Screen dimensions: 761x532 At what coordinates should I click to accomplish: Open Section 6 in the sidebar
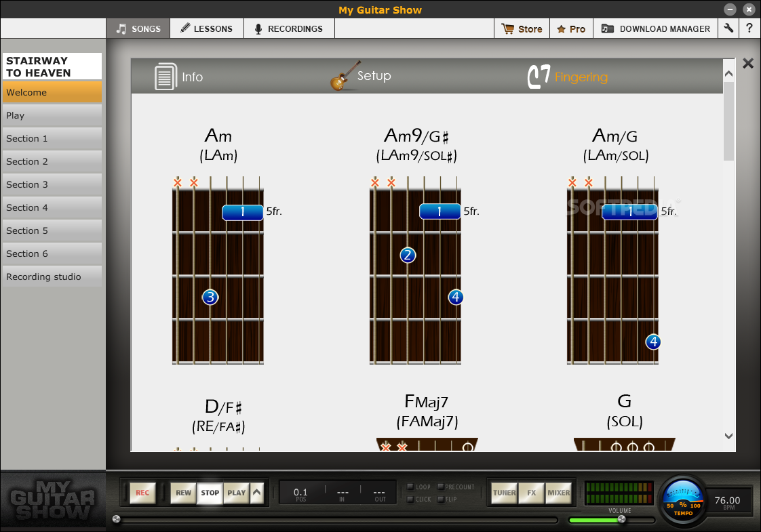52,253
